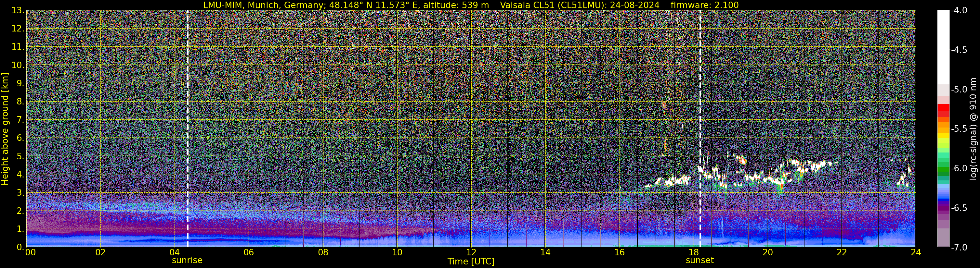Click the 'sunset' label below the time axis
This screenshot has width=980, height=268.
tap(699, 261)
